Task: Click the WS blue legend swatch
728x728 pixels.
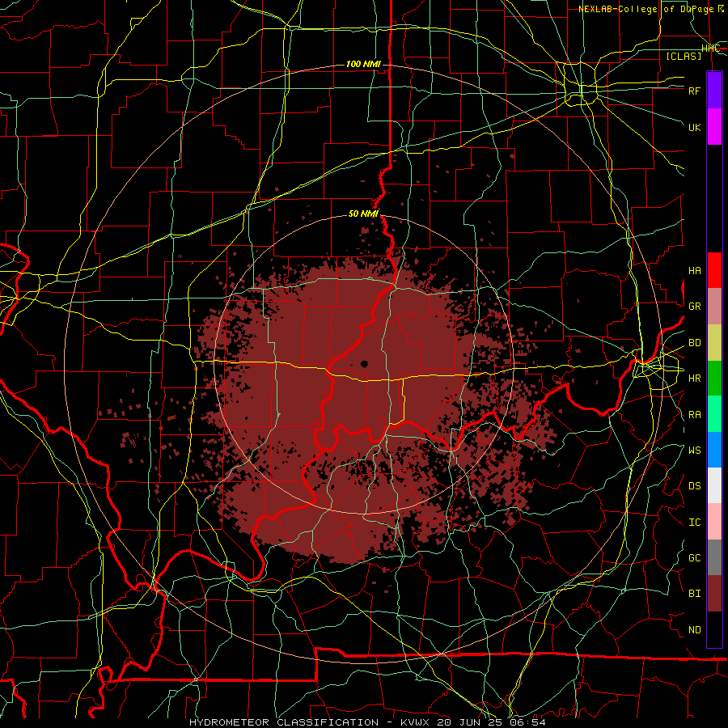Action: tap(714, 450)
